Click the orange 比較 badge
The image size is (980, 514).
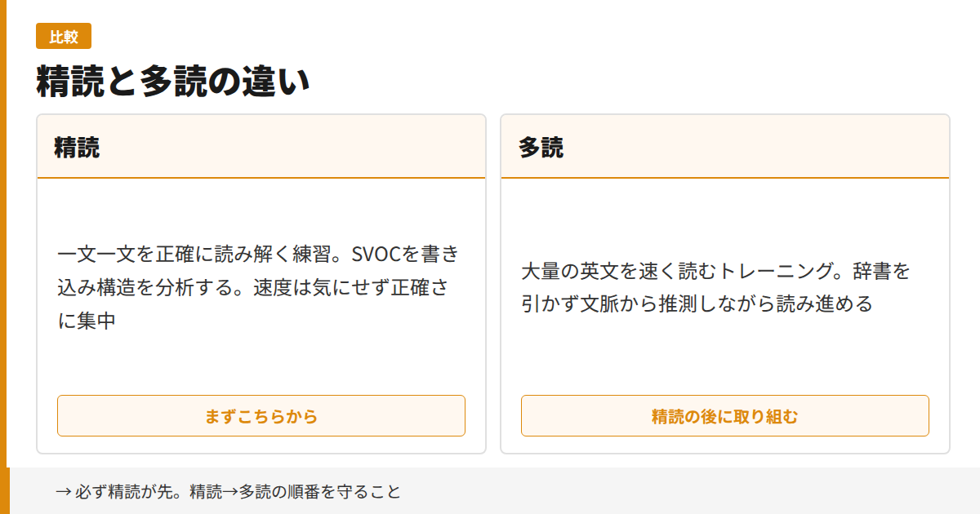(64, 36)
